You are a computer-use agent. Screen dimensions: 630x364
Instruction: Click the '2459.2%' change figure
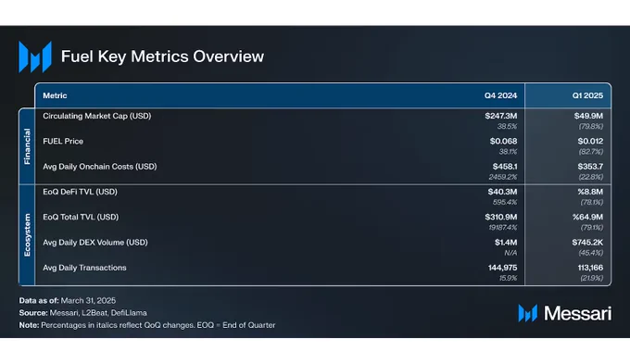point(503,177)
